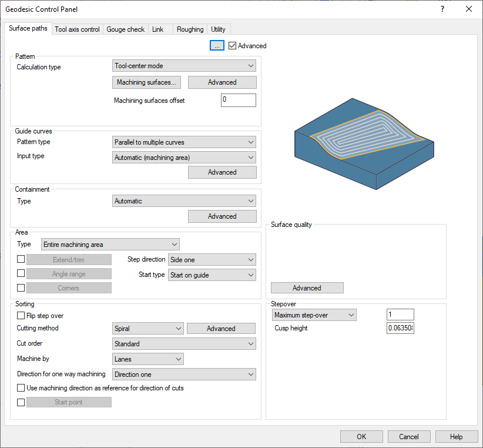
Task: Click the Cancel button
Action: pyautogui.click(x=409, y=437)
